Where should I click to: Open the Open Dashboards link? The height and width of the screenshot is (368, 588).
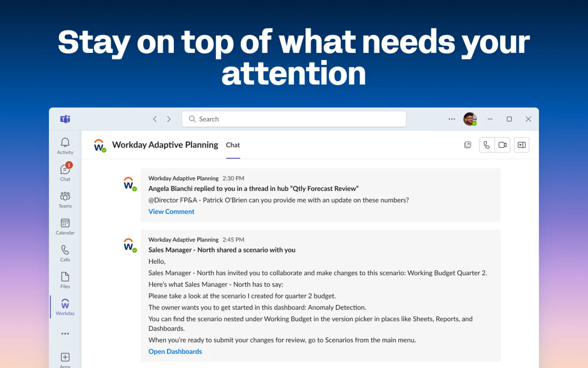175,351
